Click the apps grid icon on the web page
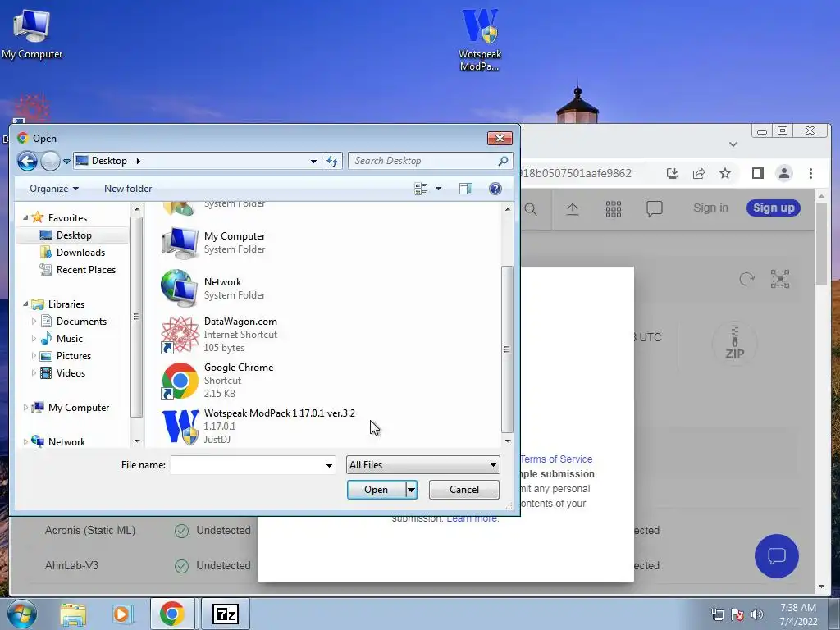The image size is (840, 630). [x=614, y=209]
